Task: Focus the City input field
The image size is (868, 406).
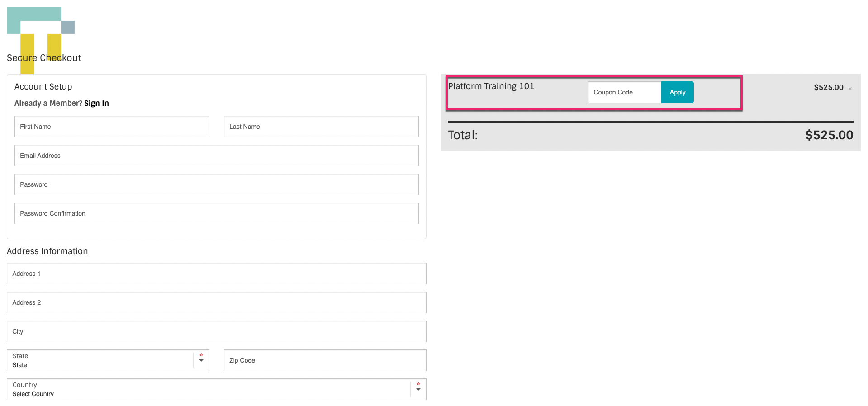Action: tap(216, 331)
